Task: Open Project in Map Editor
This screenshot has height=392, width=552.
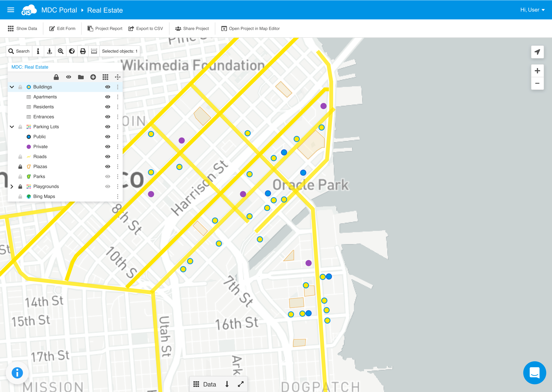Action: click(250, 28)
